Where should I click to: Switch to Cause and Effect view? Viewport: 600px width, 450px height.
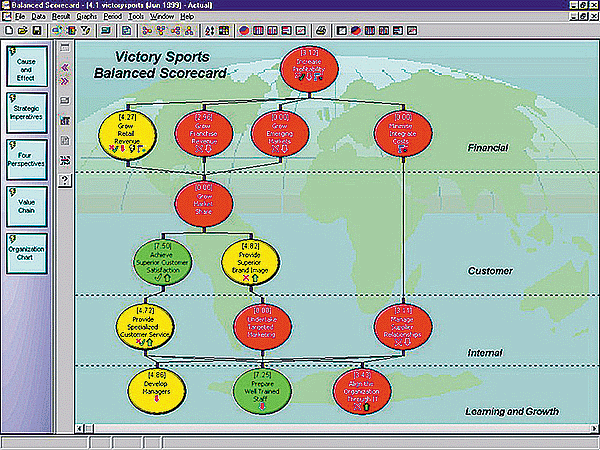point(26,66)
